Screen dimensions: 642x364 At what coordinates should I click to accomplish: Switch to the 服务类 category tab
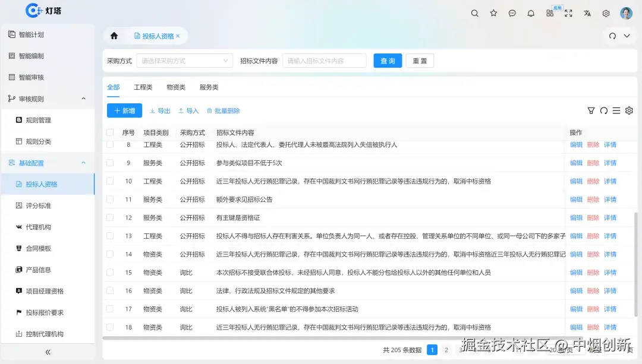(209, 87)
